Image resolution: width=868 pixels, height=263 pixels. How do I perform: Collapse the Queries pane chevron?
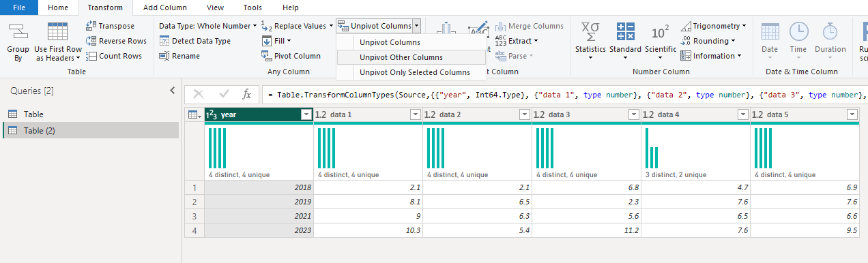point(173,90)
